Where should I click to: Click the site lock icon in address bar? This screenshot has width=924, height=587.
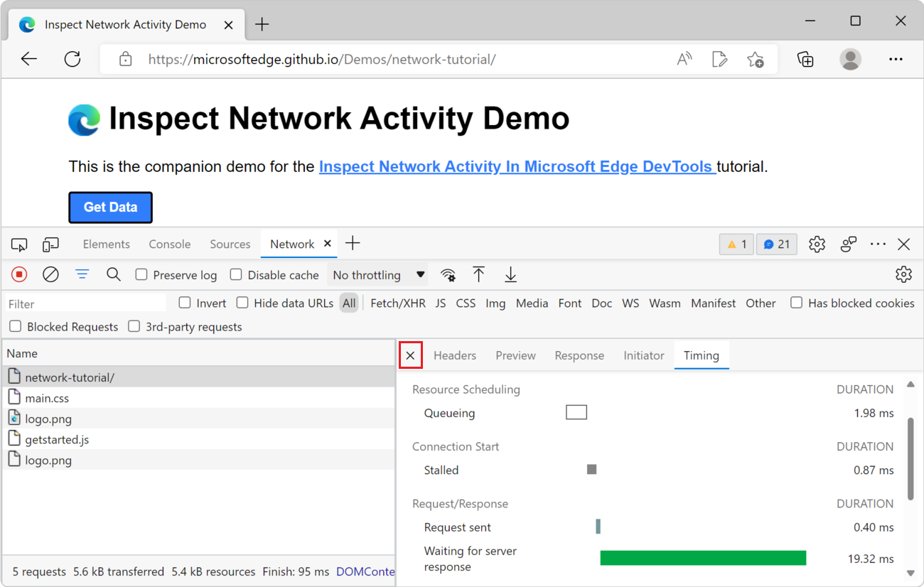click(126, 59)
